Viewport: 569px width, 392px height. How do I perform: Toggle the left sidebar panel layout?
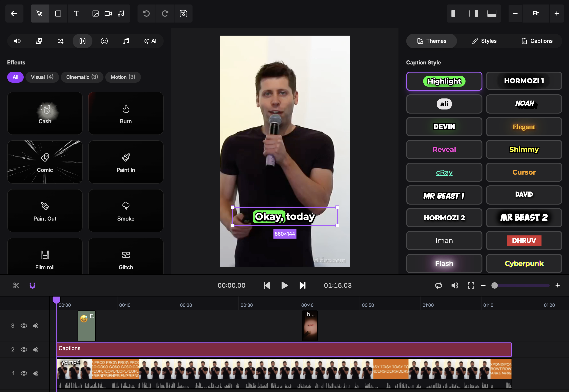point(456,14)
